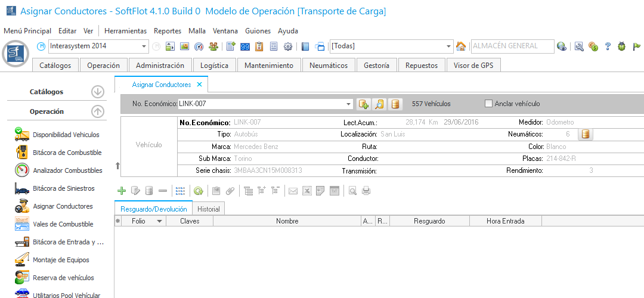Screen dimensions: 644x298
Task: Open the Herramientas menu
Action: click(125, 31)
